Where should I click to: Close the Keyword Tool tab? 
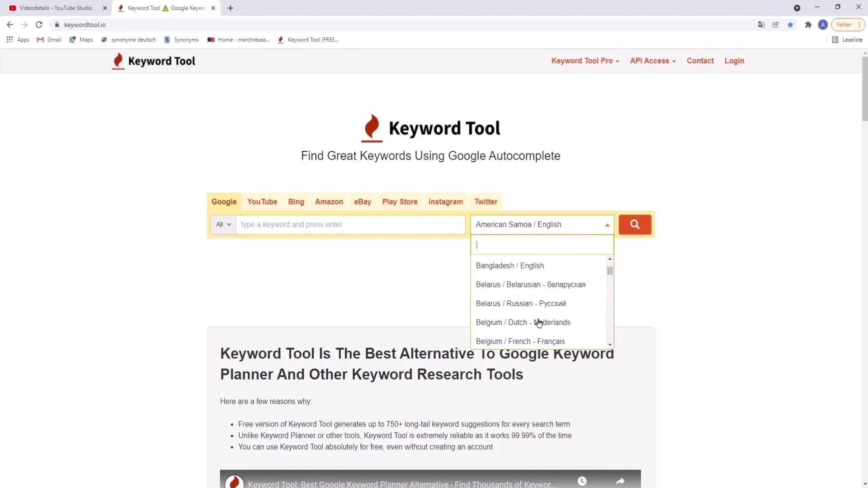[x=213, y=8]
